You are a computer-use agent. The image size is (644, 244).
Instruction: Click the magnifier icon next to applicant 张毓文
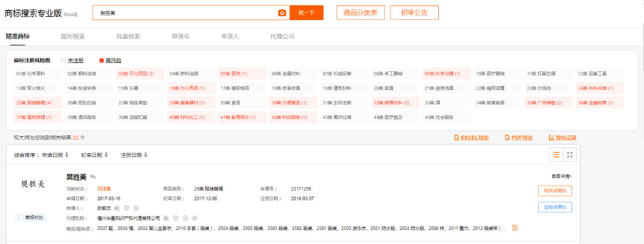tap(117, 208)
